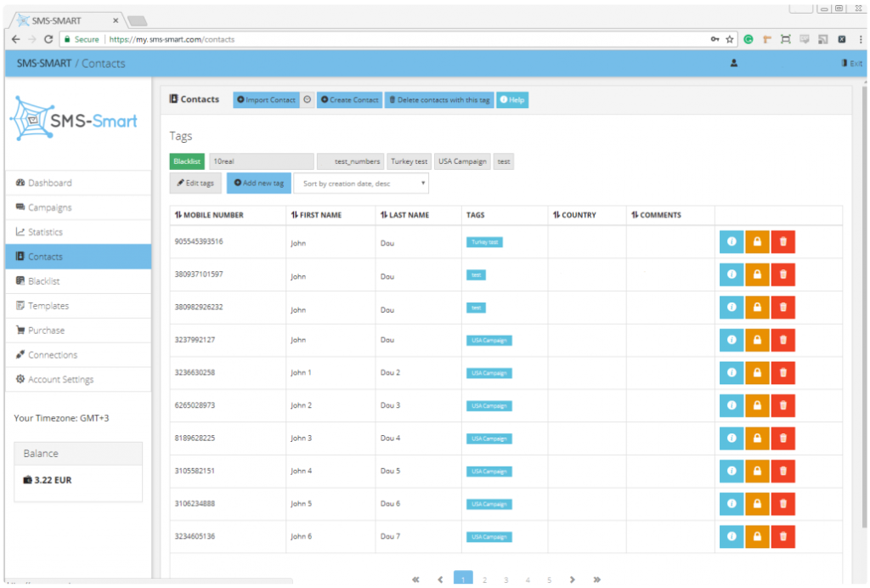This screenshot has width=870, height=588.
Task: Click lock icon for 6265028973
Action: 757,405
